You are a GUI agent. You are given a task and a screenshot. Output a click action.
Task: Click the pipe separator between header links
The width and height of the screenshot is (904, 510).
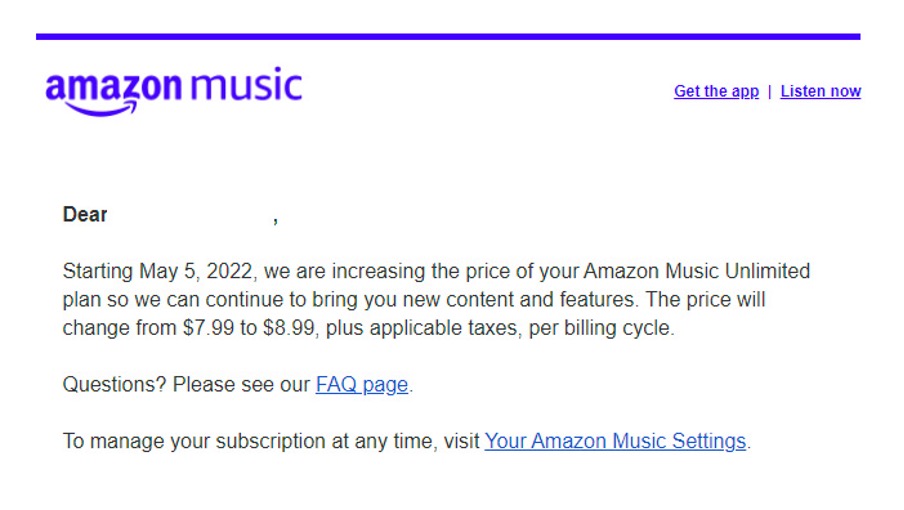[x=770, y=91]
